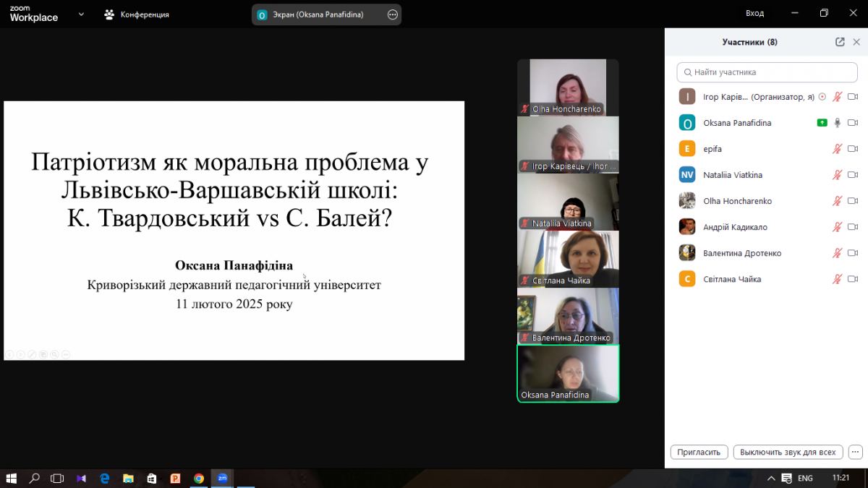Select Світлана Чайка's video thumbnail

pyautogui.click(x=568, y=259)
